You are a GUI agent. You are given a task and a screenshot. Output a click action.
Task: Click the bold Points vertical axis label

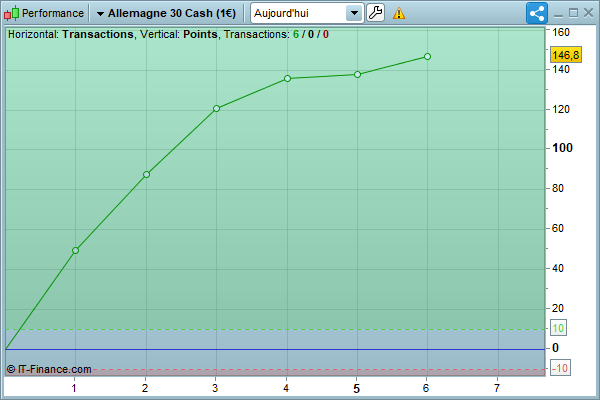click(x=200, y=34)
